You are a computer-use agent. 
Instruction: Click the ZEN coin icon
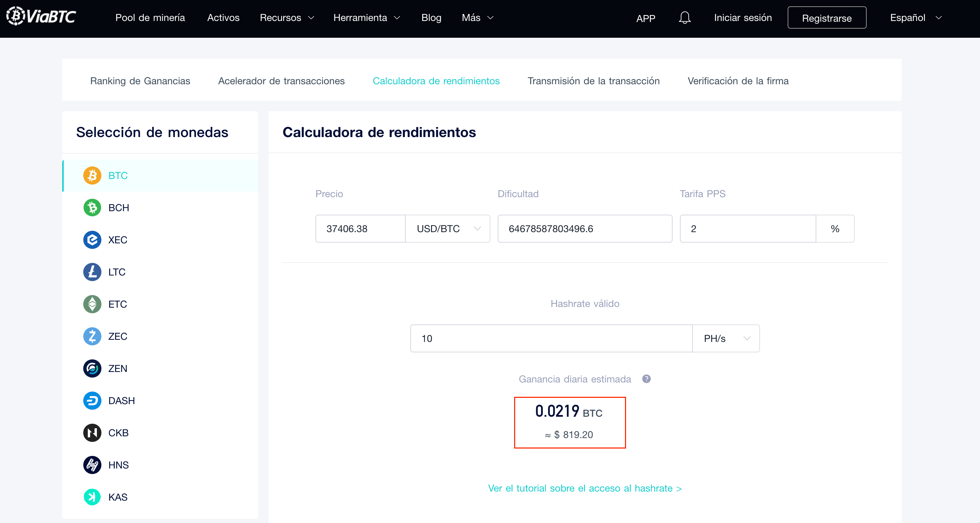click(92, 368)
